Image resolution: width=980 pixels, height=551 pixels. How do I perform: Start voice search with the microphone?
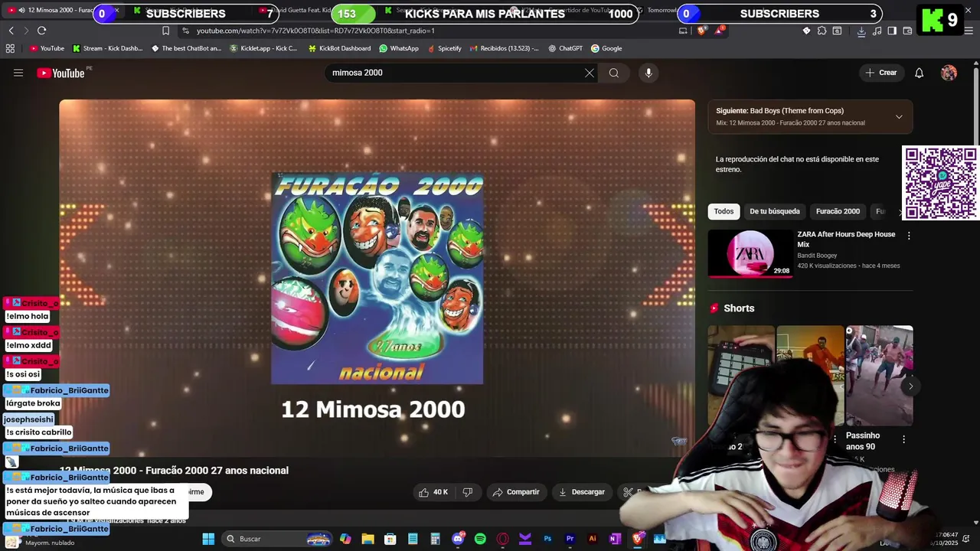648,73
